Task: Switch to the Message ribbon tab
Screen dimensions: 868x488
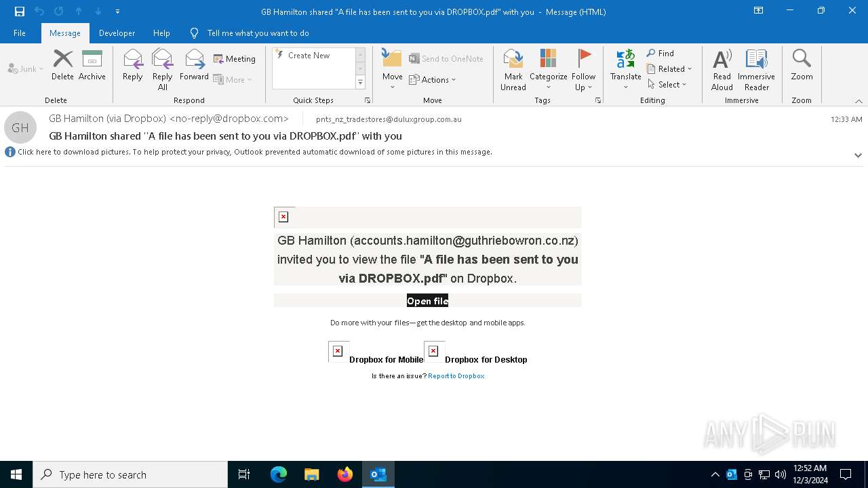Action: click(65, 33)
